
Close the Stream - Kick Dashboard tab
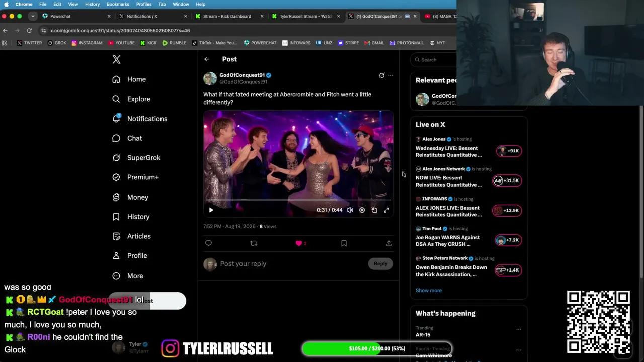[x=262, y=16]
